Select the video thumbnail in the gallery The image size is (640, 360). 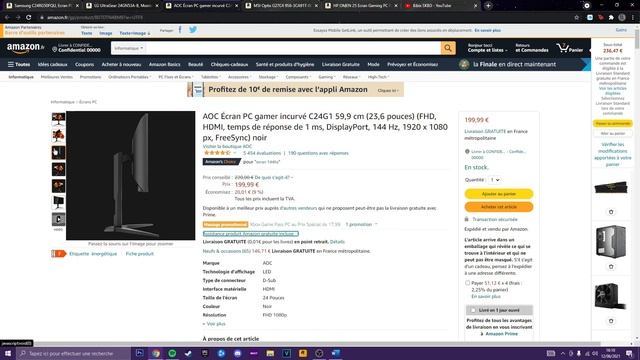[x=58, y=220]
